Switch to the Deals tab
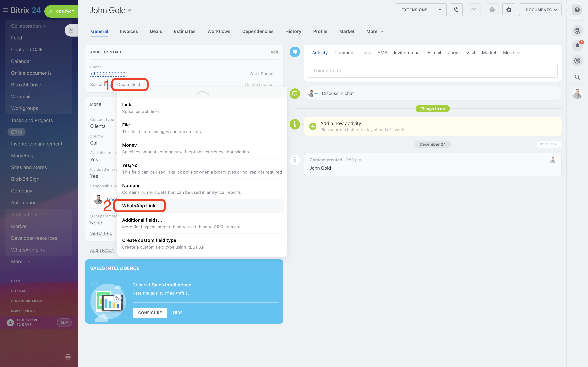Viewport: 588px width, 367px height. click(156, 31)
